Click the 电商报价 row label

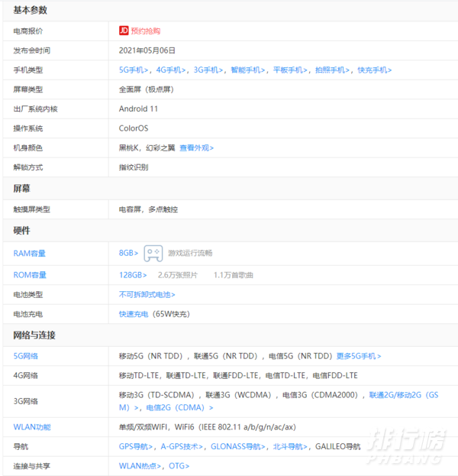28,31
